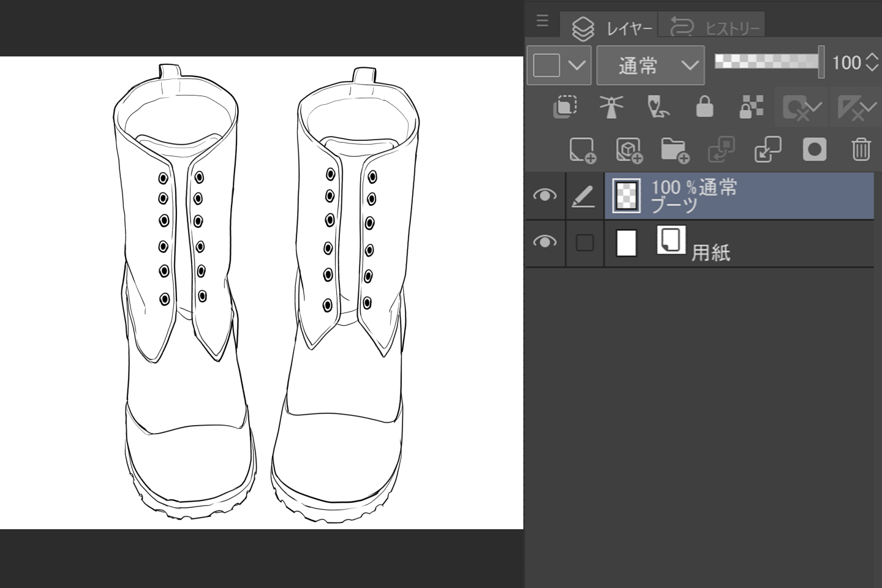The image size is (882, 588).
Task: Expand the layer palette color dropdown
Action: pos(576,65)
